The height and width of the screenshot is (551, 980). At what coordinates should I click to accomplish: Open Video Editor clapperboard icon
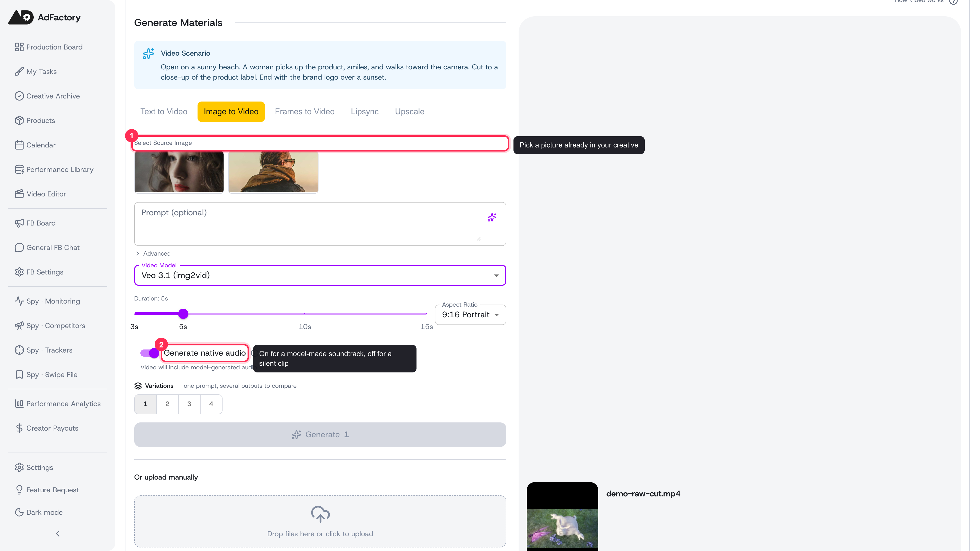(19, 194)
